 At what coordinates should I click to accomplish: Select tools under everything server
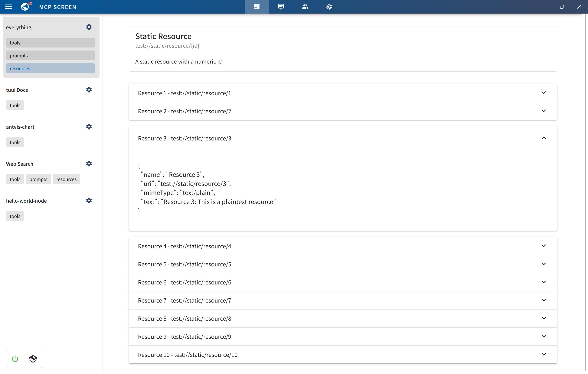pos(50,43)
